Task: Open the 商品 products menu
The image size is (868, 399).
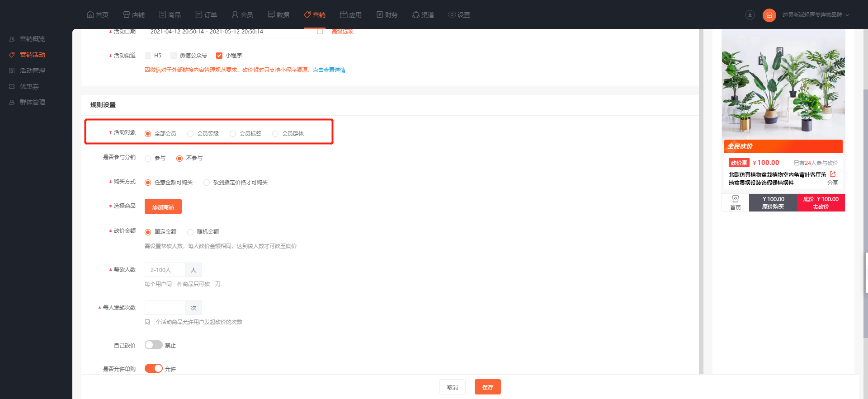Action: pyautogui.click(x=170, y=14)
